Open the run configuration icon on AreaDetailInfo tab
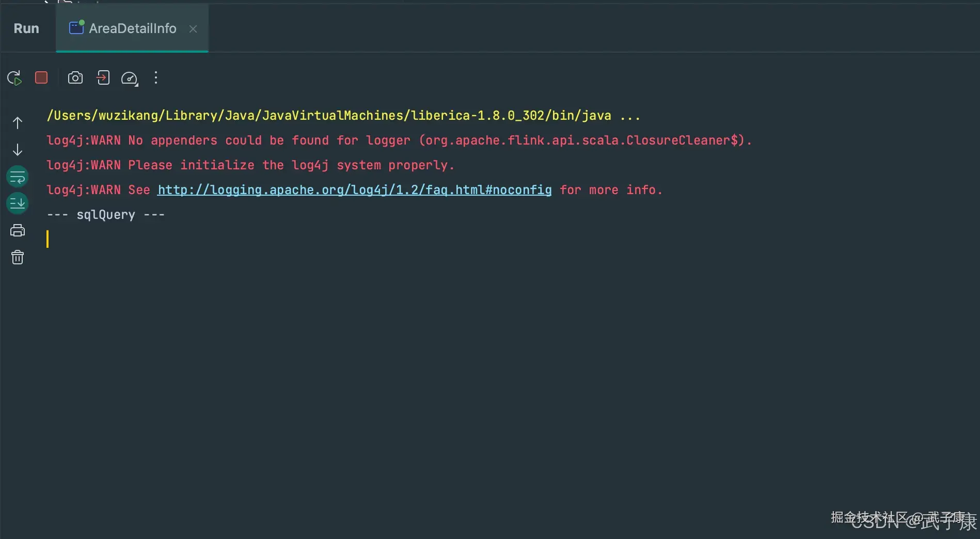 [75, 28]
